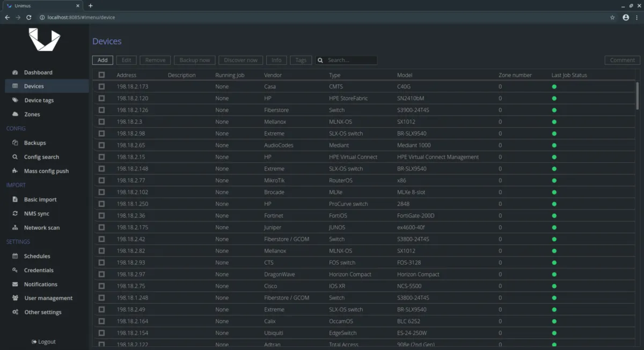Screen dimensions: 644x350
Task: Open Mass config push menu item
Action: (46, 171)
